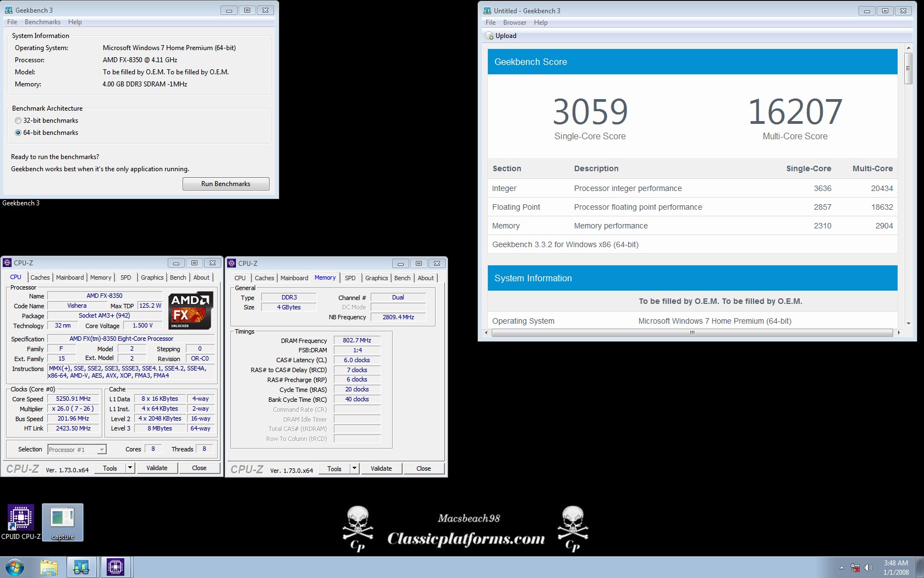Switch to Graphics tab in right CPU-Z
The height and width of the screenshot is (578, 924).
click(x=376, y=278)
